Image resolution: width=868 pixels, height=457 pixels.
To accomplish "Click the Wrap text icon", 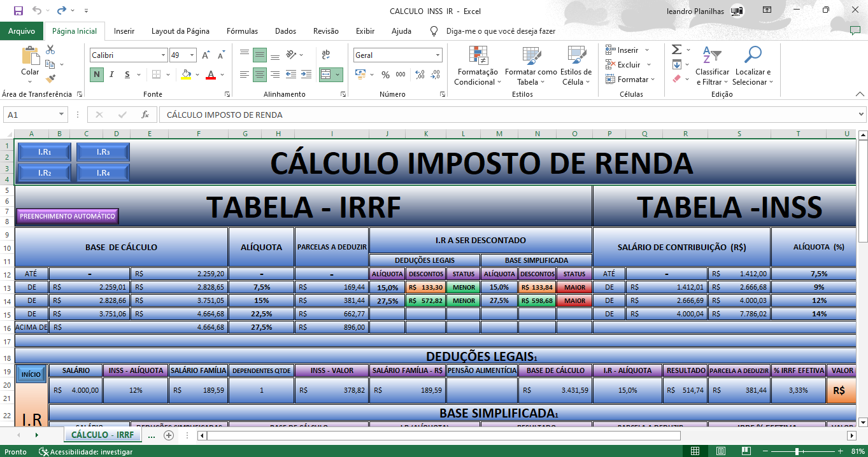I will (326, 55).
